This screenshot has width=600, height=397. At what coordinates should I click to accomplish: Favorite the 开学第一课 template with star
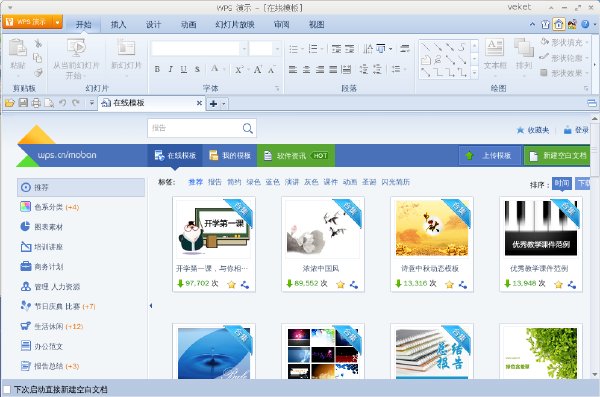pyautogui.click(x=232, y=284)
